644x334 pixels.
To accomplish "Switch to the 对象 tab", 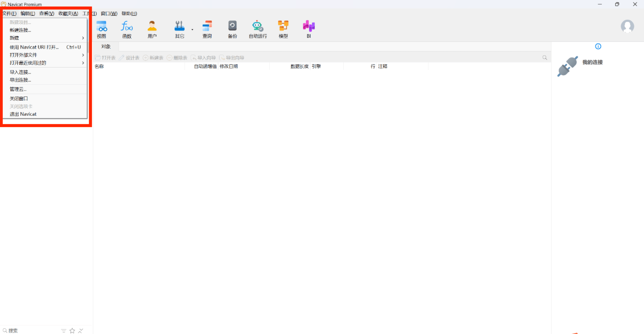I will (106, 46).
